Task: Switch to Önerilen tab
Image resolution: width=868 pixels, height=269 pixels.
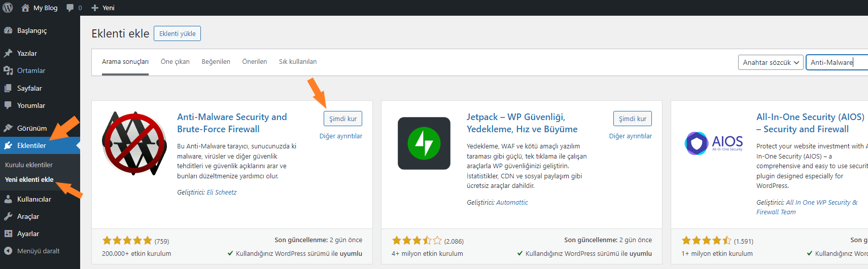Action: (x=255, y=62)
